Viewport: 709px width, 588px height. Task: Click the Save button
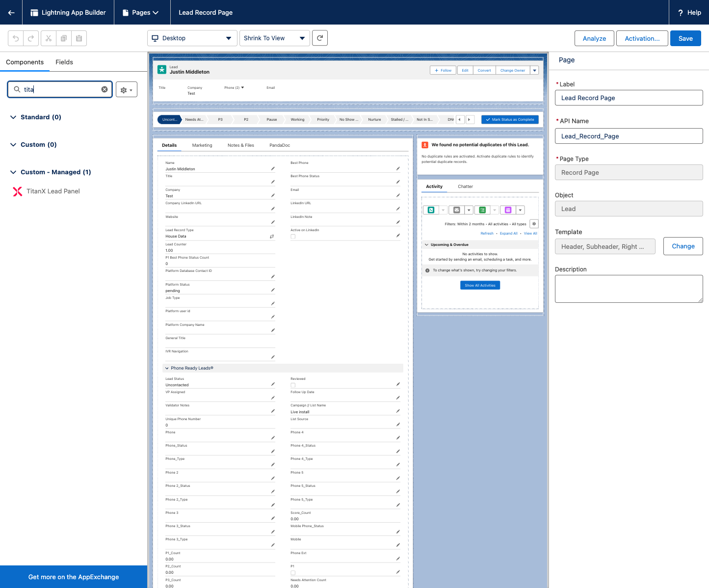tap(685, 38)
